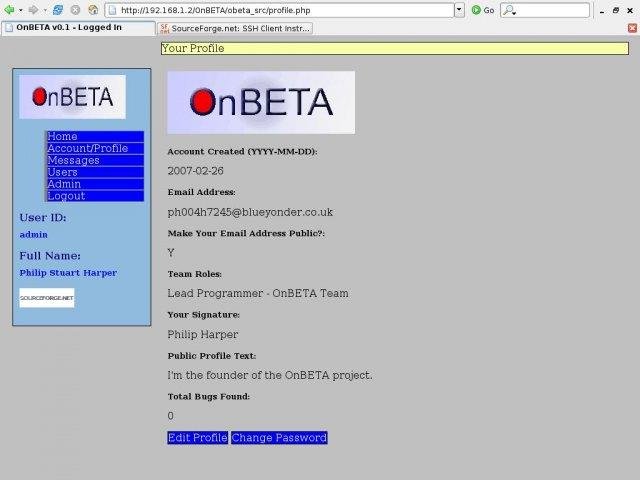Click the large OnBETA profile banner image
Screen dimensions: 640x480
(x=261, y=102)
